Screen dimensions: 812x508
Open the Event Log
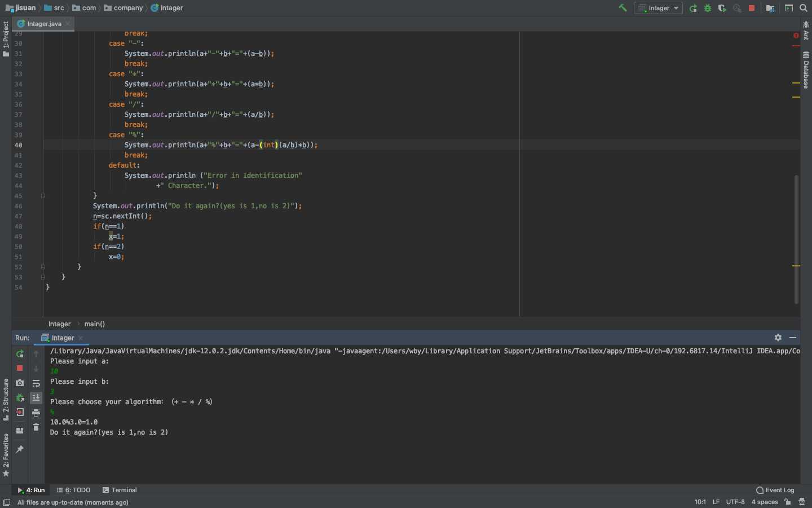pyautogui.click(x=775, y=490)
